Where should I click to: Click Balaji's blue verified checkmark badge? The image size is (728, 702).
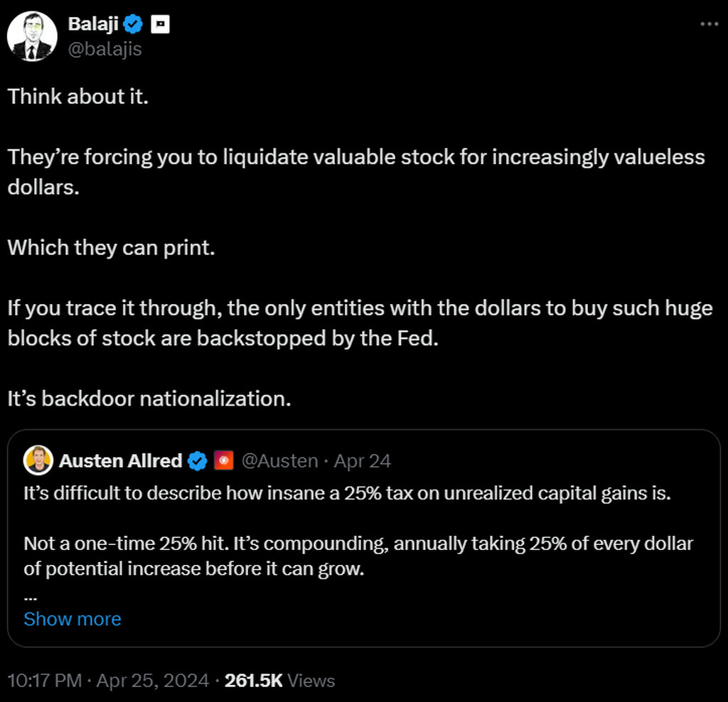click(133, 24)
